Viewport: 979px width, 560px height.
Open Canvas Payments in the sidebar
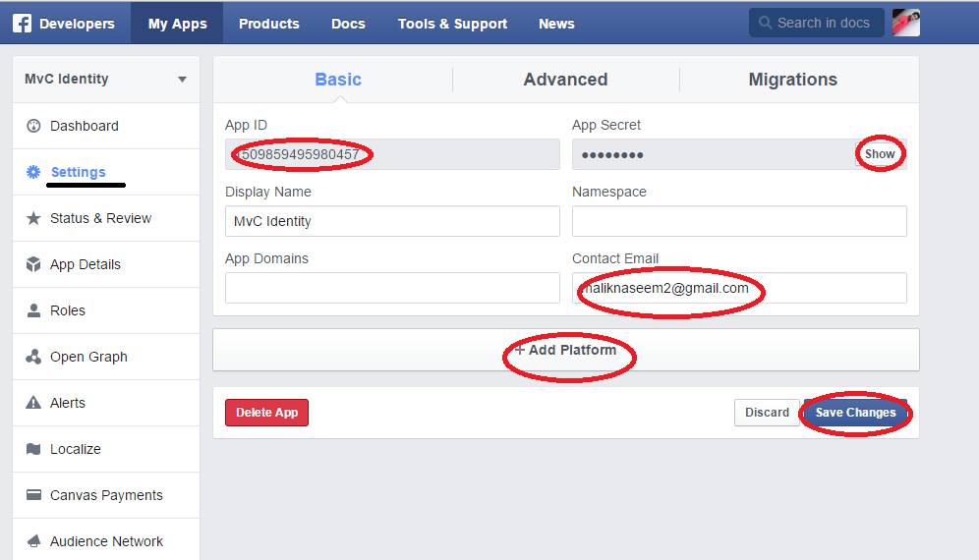(x=106, y=496)
